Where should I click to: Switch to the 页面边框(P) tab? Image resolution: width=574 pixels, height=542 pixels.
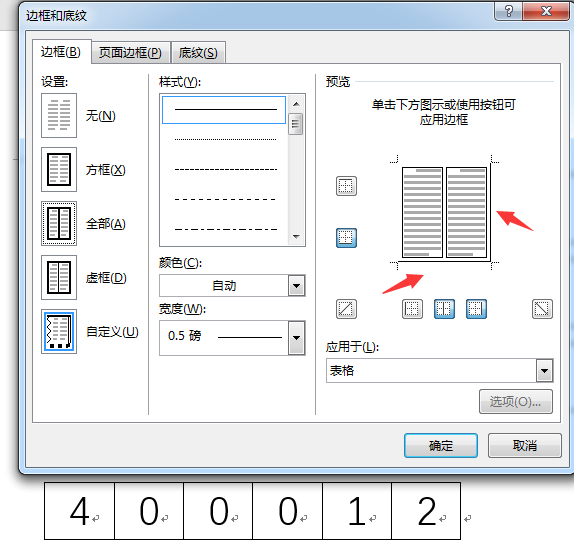coord(130,53)
